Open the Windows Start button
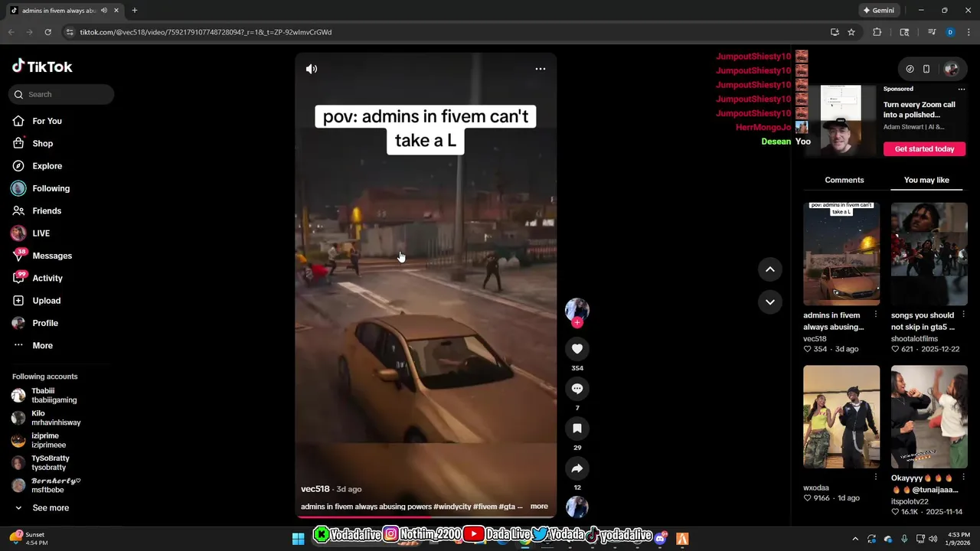This screenshot has width=980, height=551. 299,539
